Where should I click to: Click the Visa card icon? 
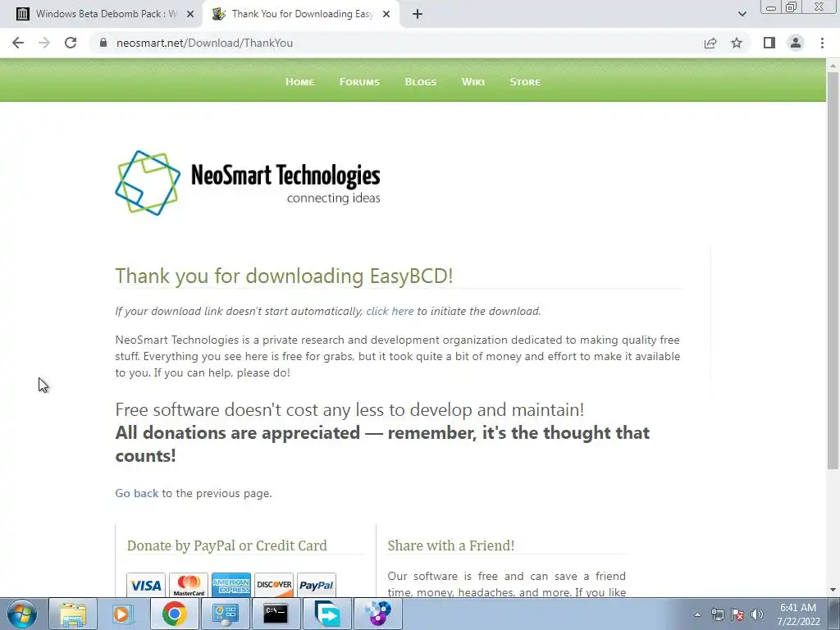click(146, 585)
